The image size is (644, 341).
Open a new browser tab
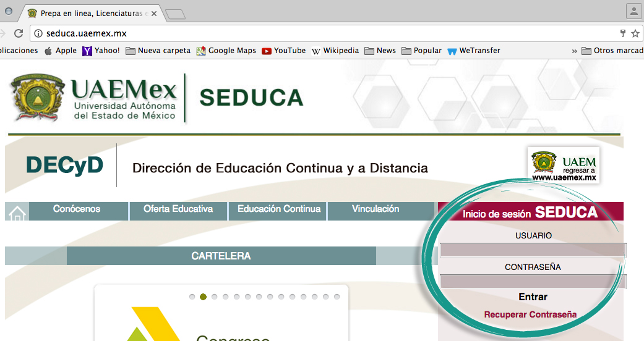tap(175, 14)
